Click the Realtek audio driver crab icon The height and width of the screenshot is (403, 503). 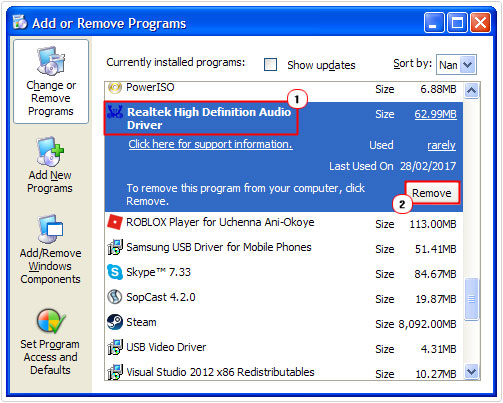point(115,112)
